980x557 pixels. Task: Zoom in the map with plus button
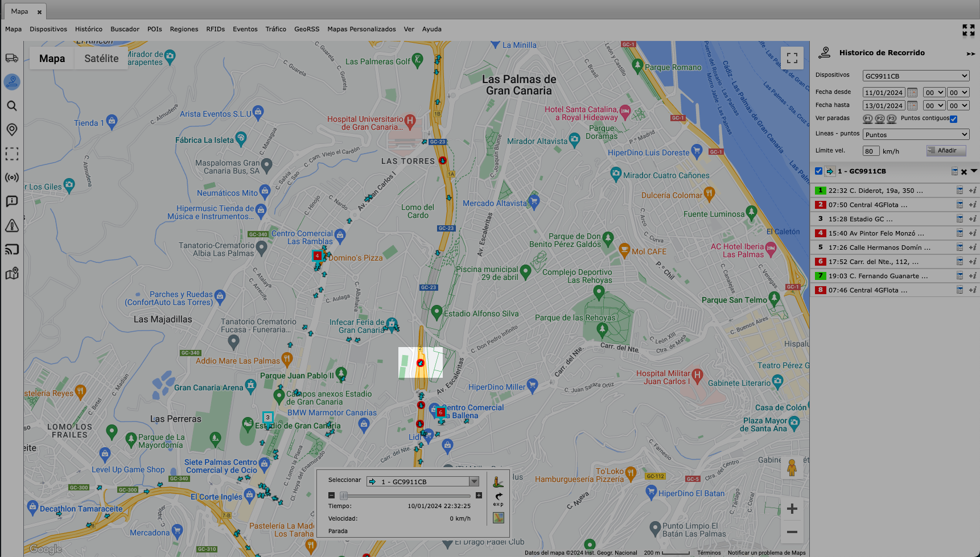[792, 509]
